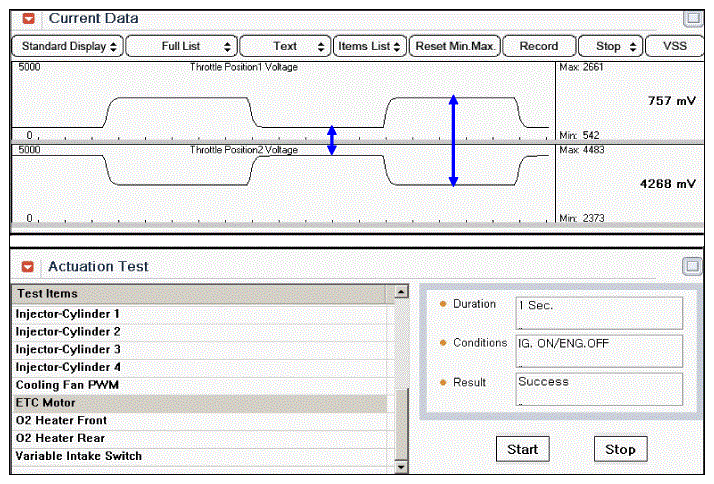Screen dimensions: 714x484
Task: Select ETC Motor test item
Action: [200, 403]
